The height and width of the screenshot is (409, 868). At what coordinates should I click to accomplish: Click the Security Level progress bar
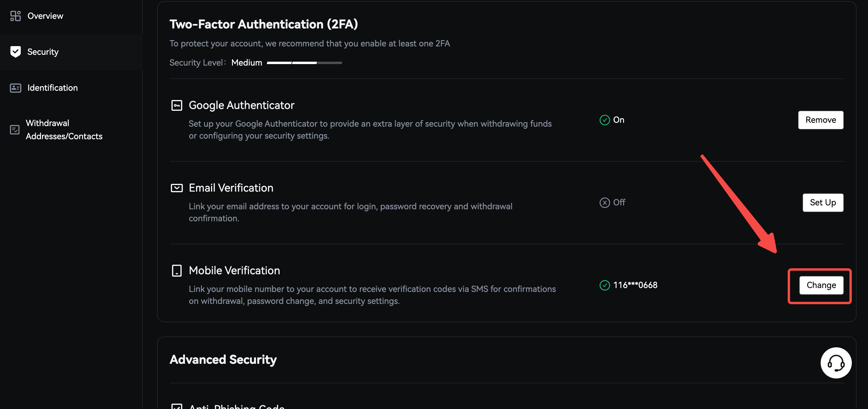click(304, 63)
